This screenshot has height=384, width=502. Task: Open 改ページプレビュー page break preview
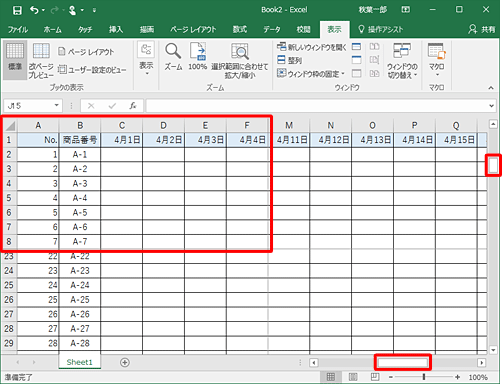(41, 61)
